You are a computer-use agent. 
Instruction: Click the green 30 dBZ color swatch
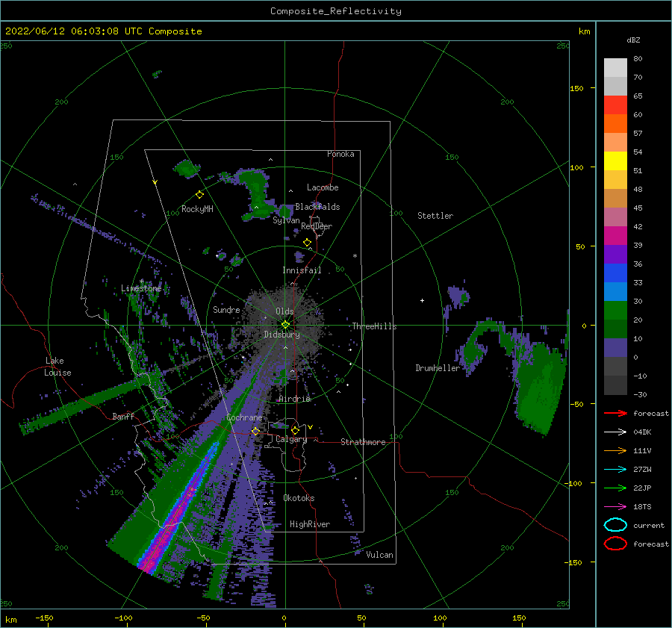(x=615, y=311)
